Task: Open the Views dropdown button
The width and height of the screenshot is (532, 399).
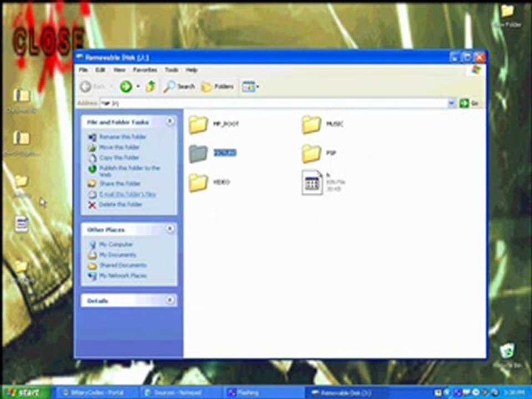Action: (250, 87)
